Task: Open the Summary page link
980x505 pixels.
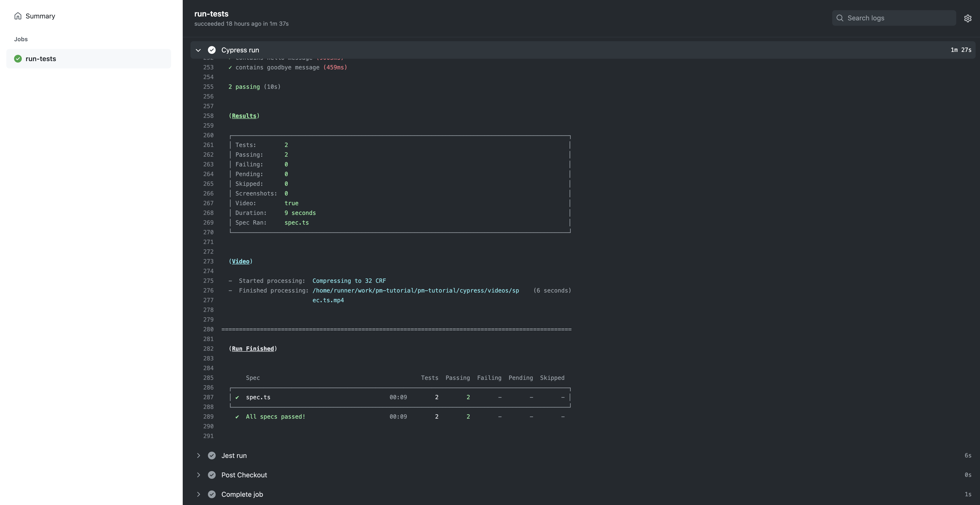Action: [40, 16]
